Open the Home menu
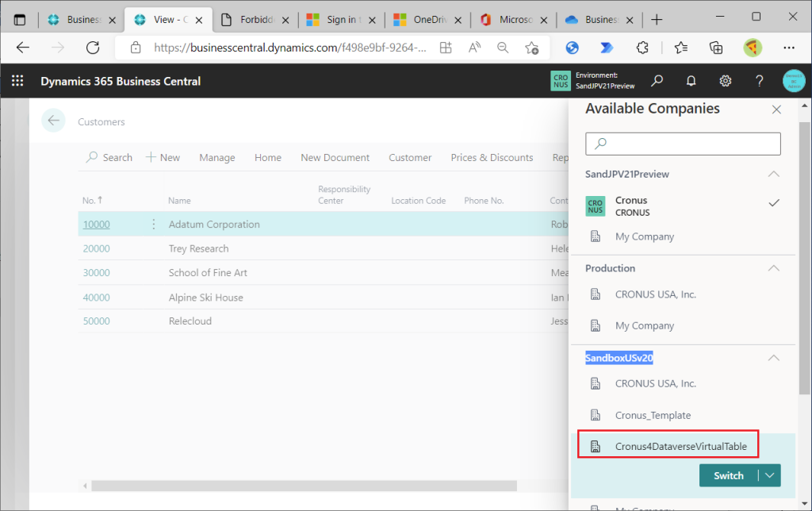The width and height of the screenshot is (812, 511). (x=268, y=158)
